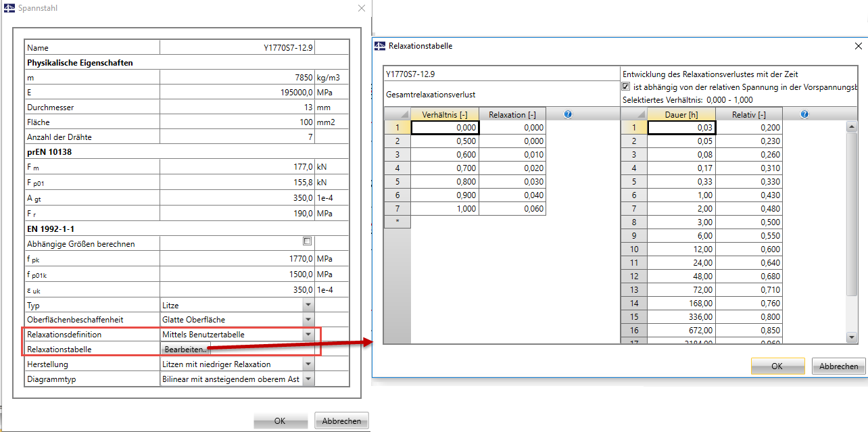Expand Oberflächenbeschaffenheit dropdown
The height and width of the screenshot is (432, 868).
click(x=308, y=320)
